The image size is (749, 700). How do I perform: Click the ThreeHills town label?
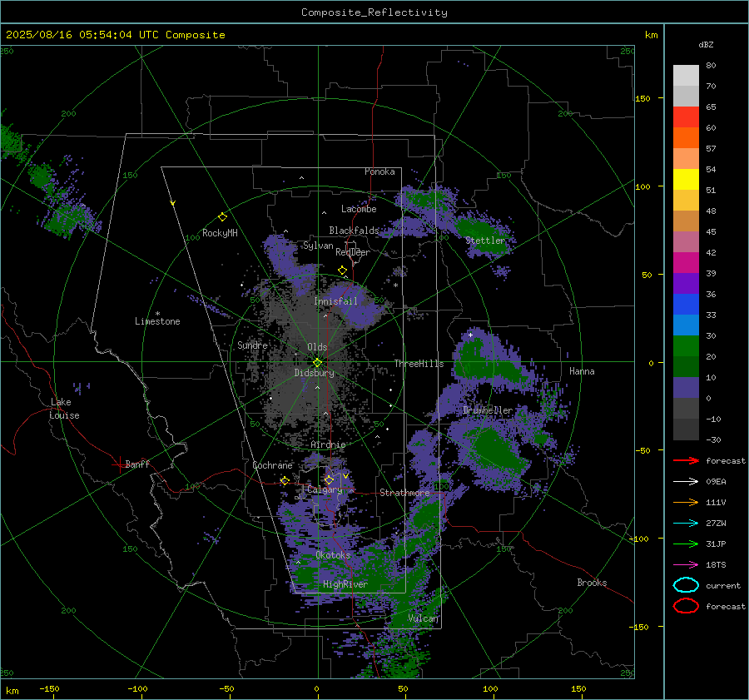[x=419, y=364]
